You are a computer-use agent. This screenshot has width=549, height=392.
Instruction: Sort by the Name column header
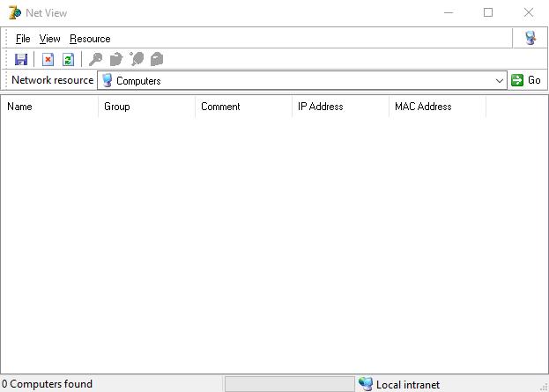[49, 107]
